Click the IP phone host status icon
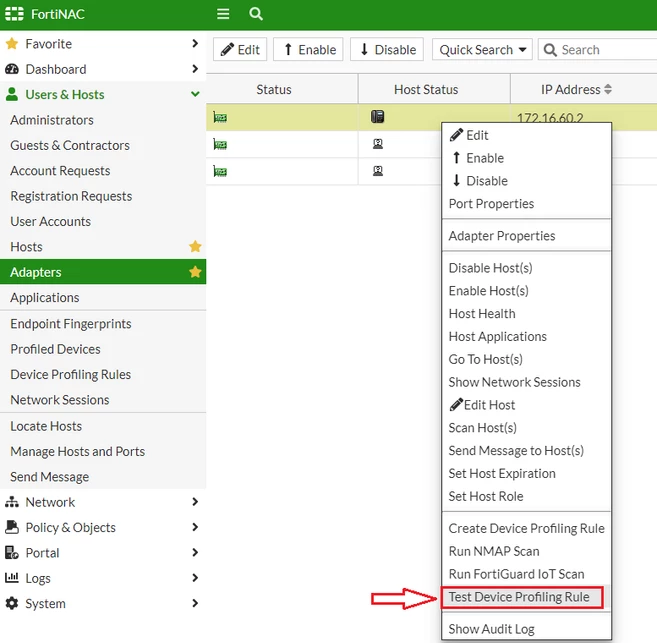Image resolution: width=657 pixels, height=643 pixels. (x=378, y=116)
